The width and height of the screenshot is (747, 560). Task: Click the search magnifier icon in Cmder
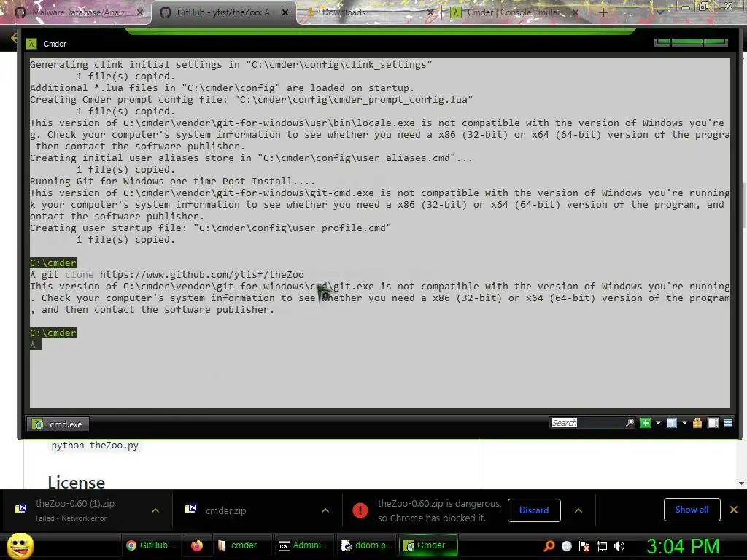point(630,423)
